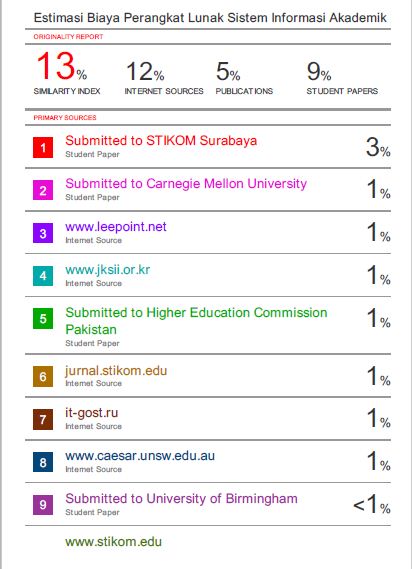The width and height of the screenshot is (412, 569).
Task: Click the green number 5 source badge
Action: (43, 319)
